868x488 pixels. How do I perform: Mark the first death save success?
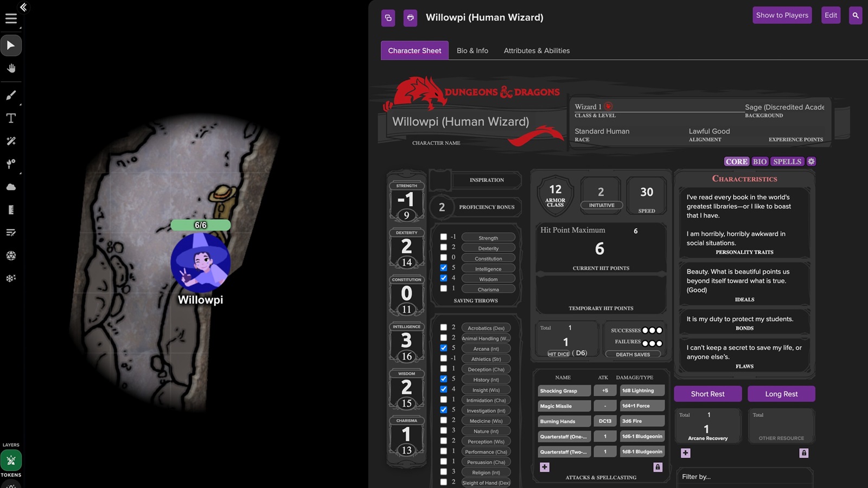click(645, 330)
